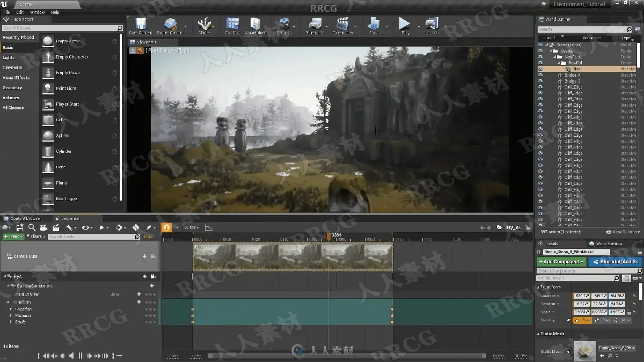644x362 pixels.
Task: Click the Sequencer find-in-content-browser magnifier icon
Action: tap(32, 227)
